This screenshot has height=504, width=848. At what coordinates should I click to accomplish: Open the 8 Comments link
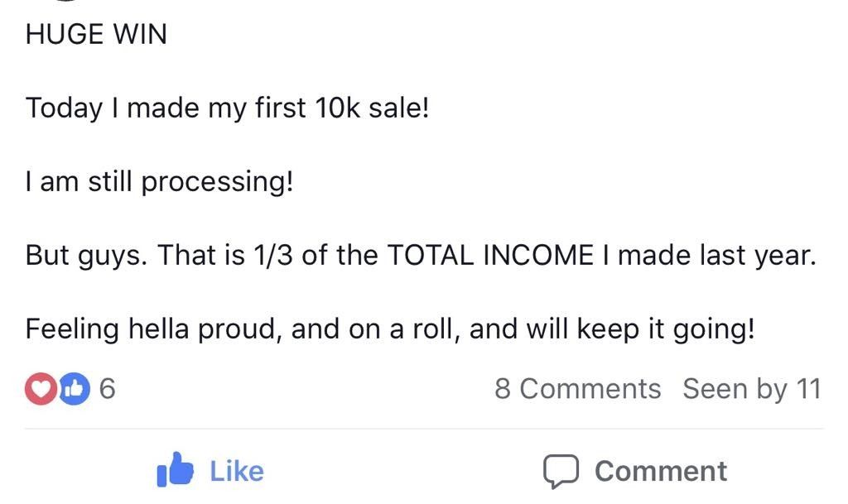[577, 388]
